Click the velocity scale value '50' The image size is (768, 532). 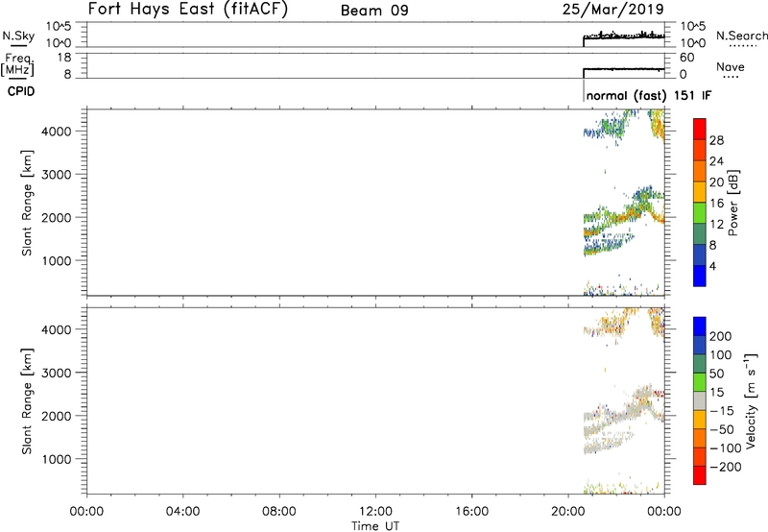[x=717, y=374]
